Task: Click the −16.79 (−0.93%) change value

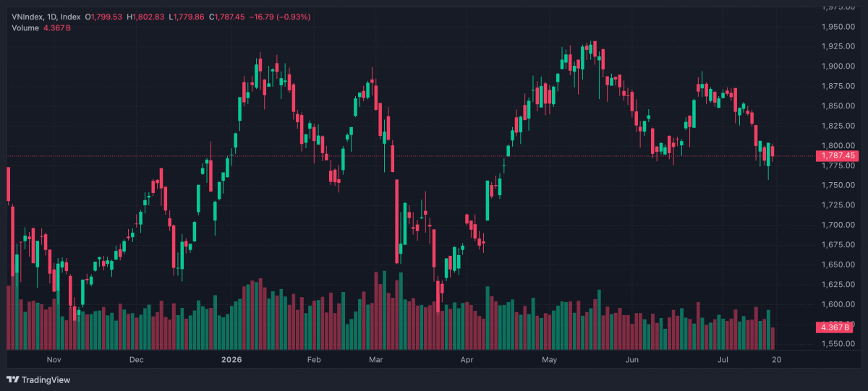Action: coord(279,17)
